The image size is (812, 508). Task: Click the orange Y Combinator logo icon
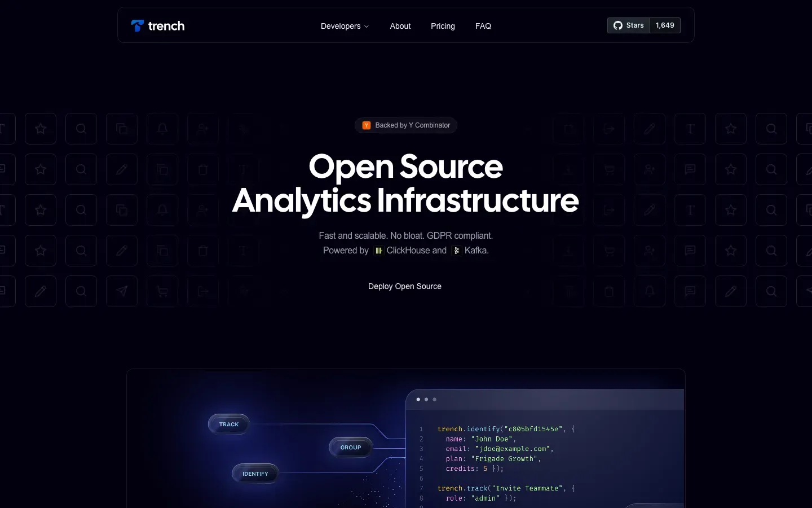367,125
